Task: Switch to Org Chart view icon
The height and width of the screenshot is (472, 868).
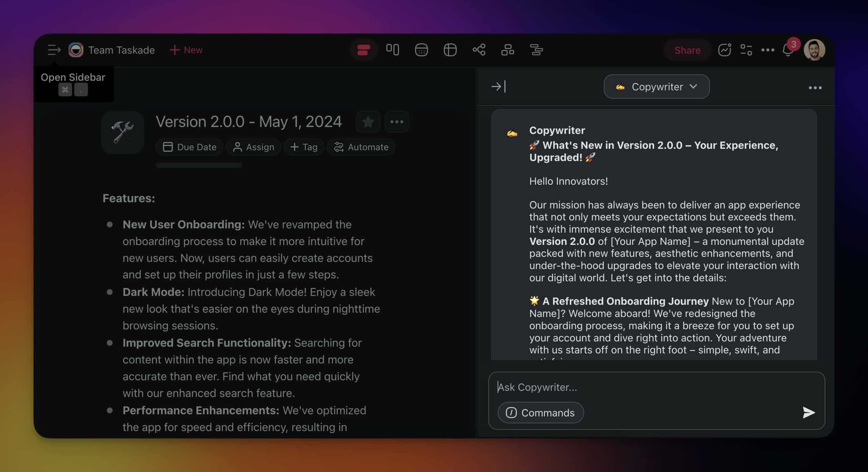Action: (x=508, y=50)
